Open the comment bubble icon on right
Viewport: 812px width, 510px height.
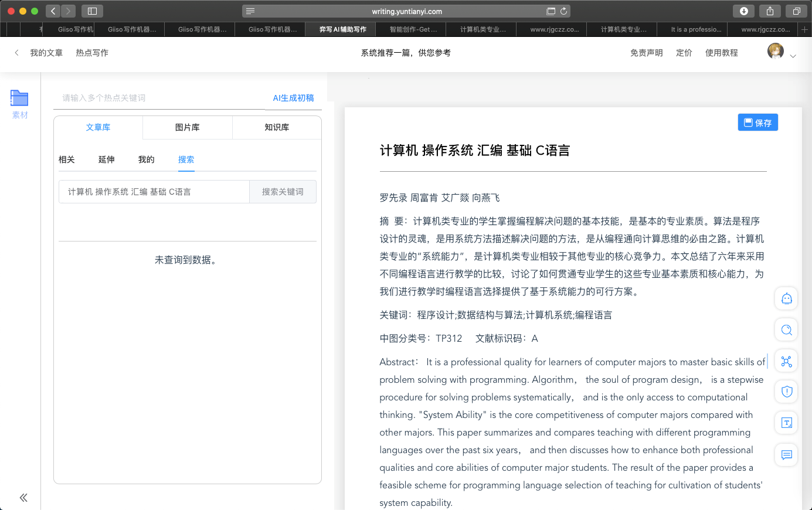click(786, 454)
